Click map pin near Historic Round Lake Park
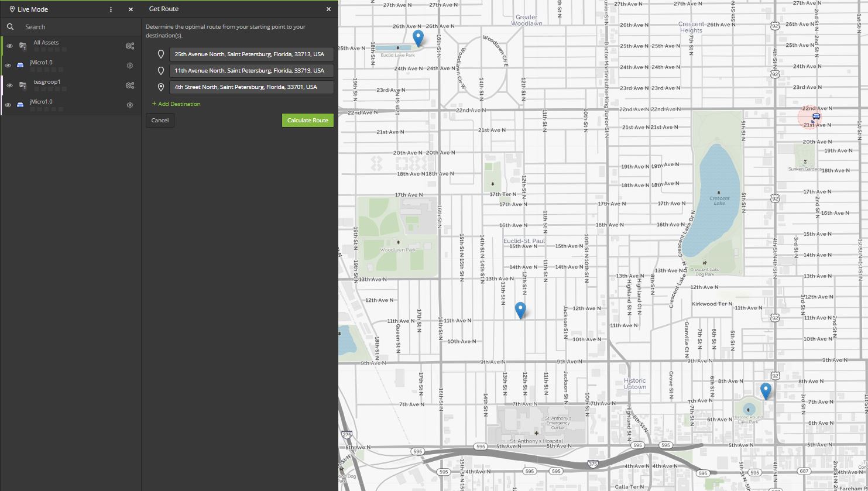 click(765, 390)
